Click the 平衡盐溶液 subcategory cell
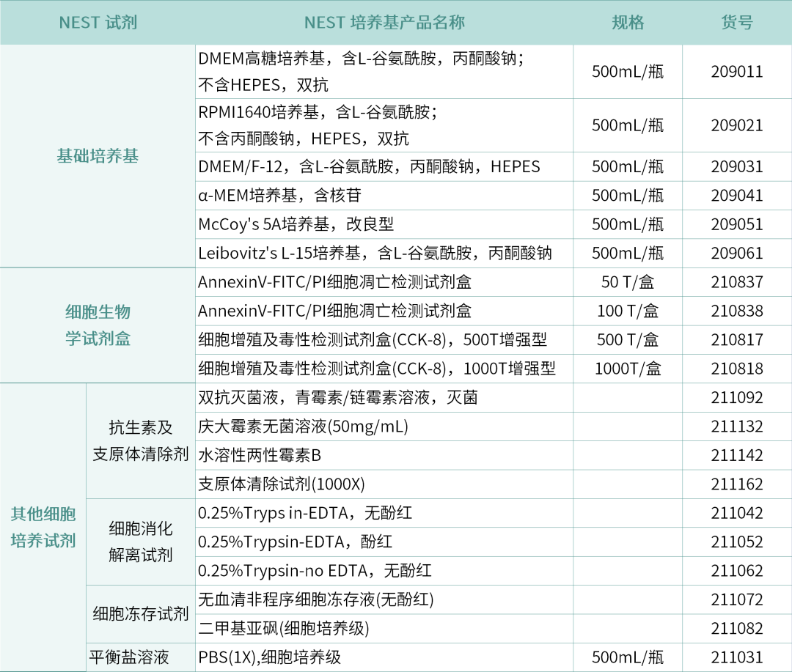 [129, 657]
